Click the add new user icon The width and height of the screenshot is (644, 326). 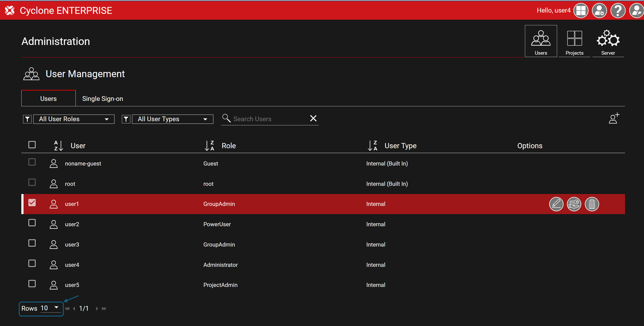[613, 118]
